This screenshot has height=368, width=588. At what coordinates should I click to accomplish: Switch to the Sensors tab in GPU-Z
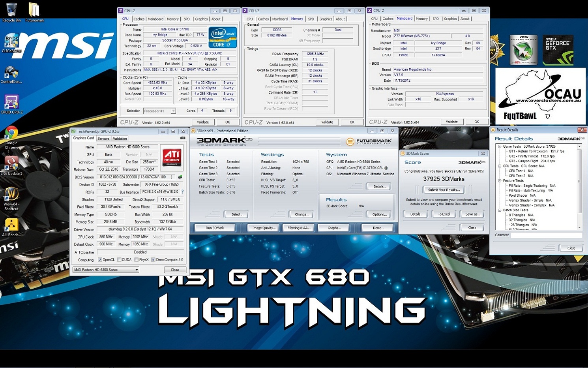coord(103,139)
